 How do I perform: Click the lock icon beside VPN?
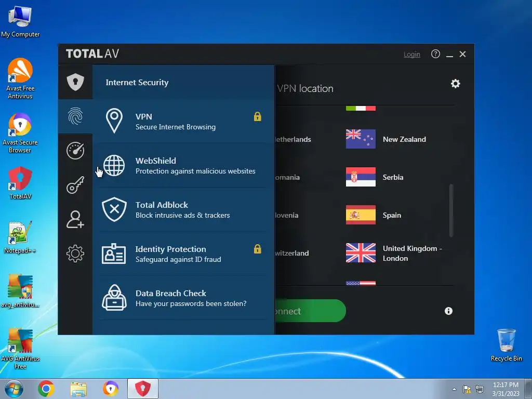pyautogui.click(x=258, y=116)
